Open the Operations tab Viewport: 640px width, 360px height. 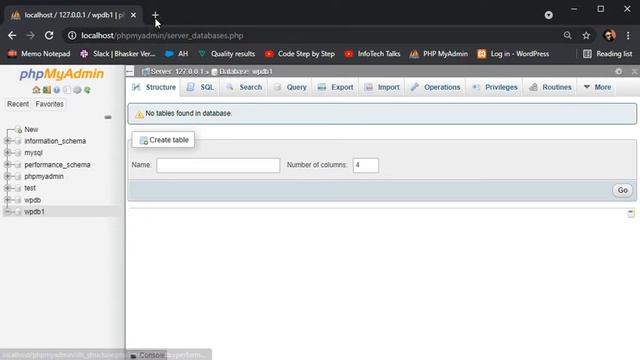[x=436, y=87]
